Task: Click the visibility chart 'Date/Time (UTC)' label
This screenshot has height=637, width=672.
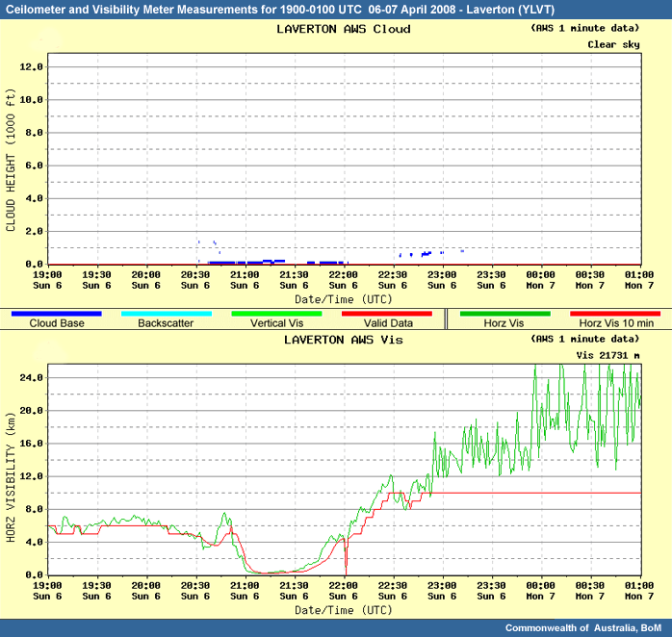Action: (x=344, y=610)
